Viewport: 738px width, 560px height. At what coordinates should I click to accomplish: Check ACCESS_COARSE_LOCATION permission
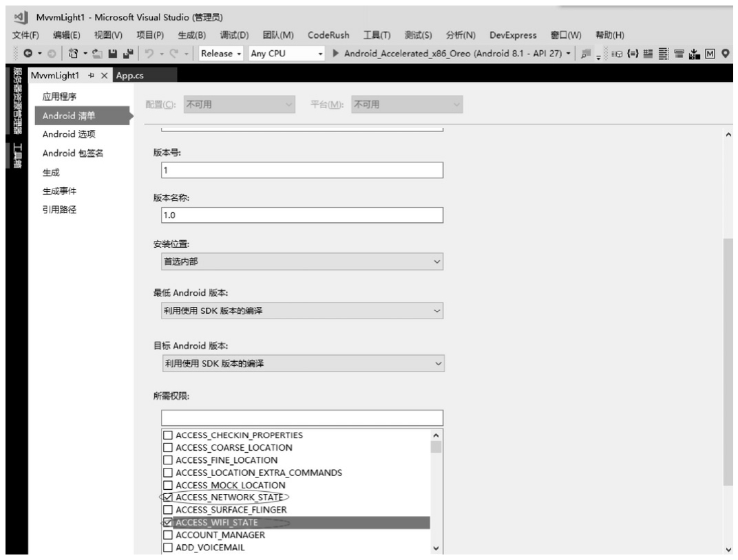point(168,447)
